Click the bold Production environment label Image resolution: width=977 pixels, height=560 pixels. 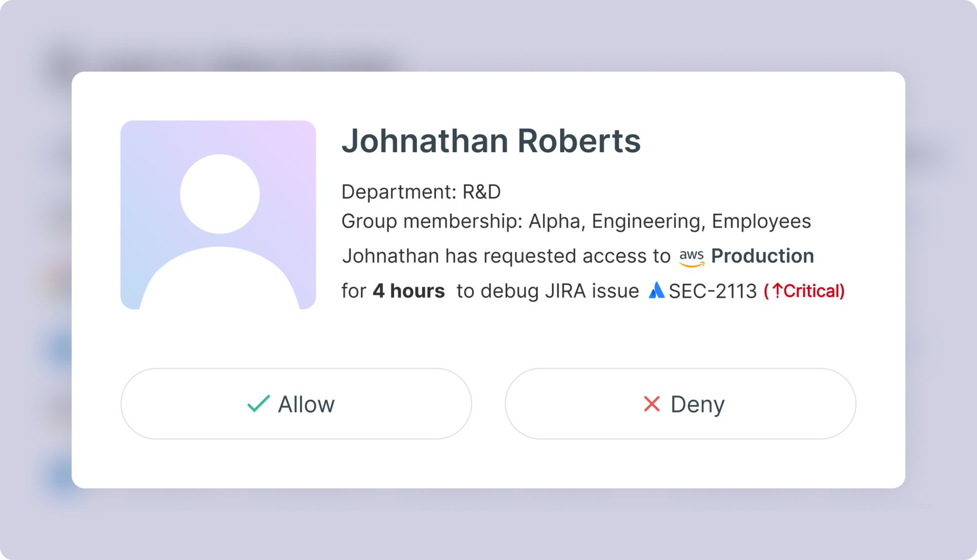[762, 256]
